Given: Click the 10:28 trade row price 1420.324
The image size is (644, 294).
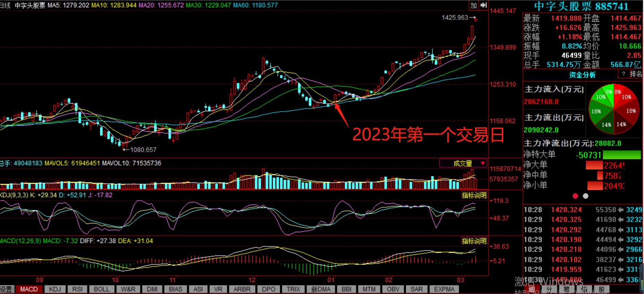Looking at the screenshot, I should pos(566,210).
